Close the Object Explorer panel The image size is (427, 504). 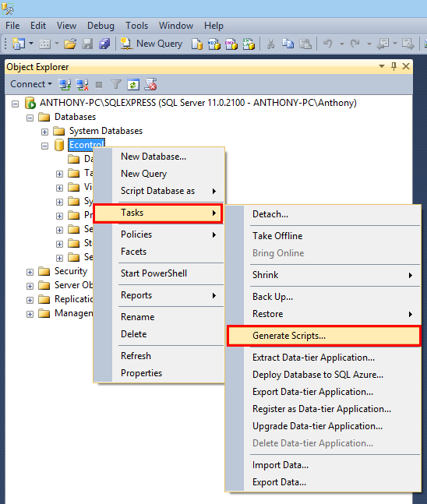click(x=406, y=66)
